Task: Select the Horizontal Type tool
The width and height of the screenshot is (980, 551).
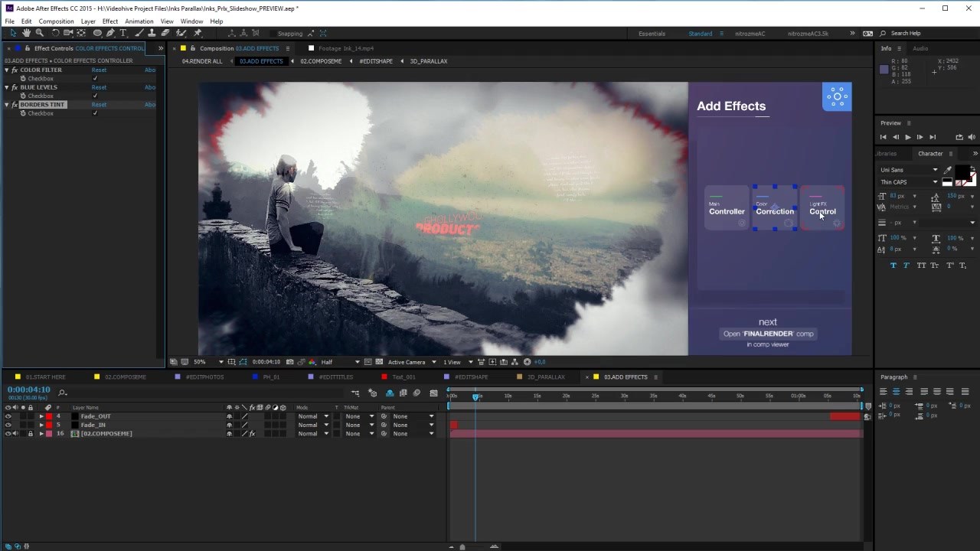Action: [123, 33]
